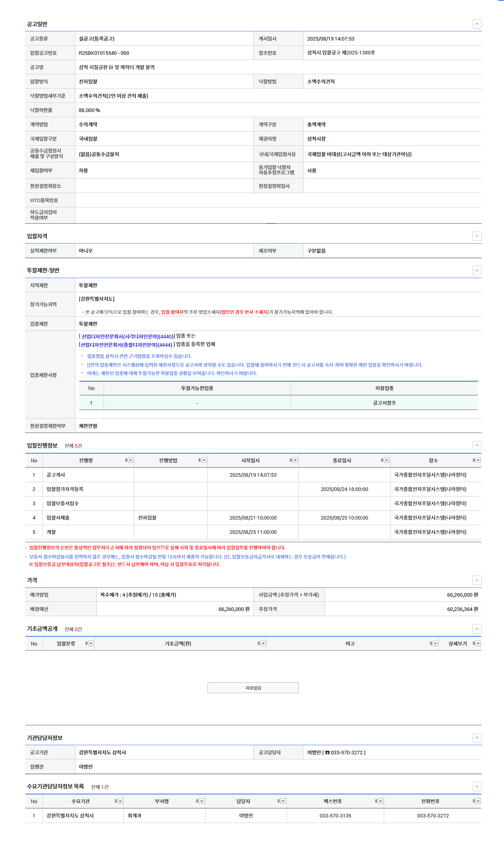Select department name 회계과
The width and height of the screenshot is (504, 856).
click(x=135, y=816)
